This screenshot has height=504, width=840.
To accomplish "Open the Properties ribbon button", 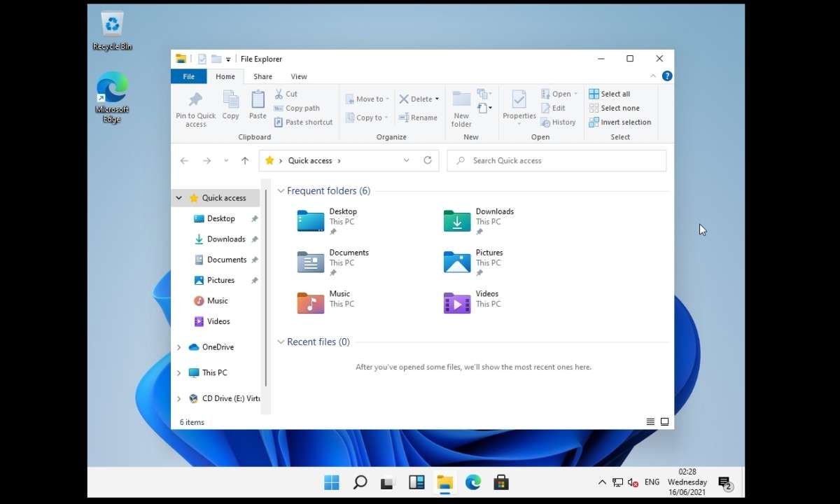I will tap(519, 108).
